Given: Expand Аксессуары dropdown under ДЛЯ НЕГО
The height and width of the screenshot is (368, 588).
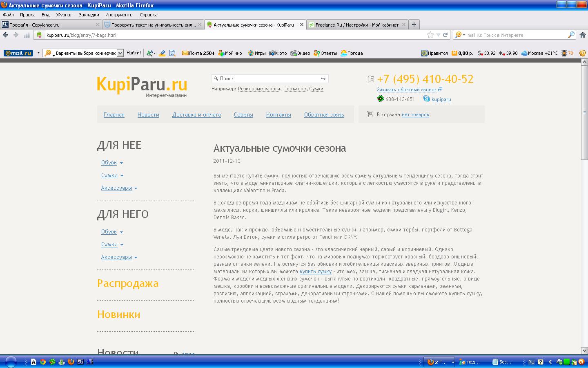Looking at the screenshot, I should coord(136,258).
